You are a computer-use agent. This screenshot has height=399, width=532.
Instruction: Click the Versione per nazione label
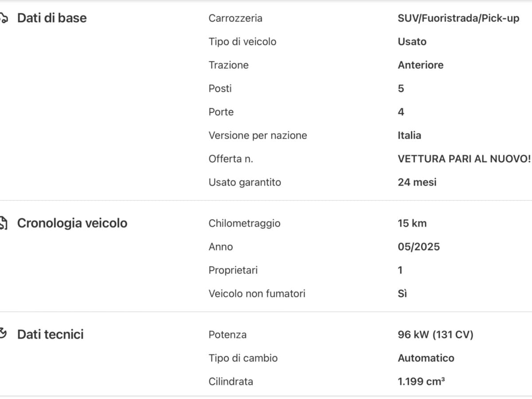click(258, 135)
